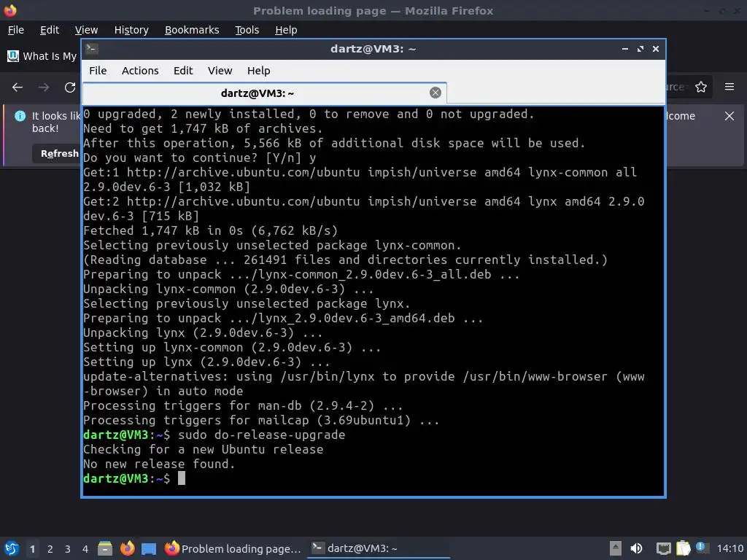This screenshot has height=560, width=747.
Task: Close the dartz@VM3 terminal tab
Action: (436, 93)
